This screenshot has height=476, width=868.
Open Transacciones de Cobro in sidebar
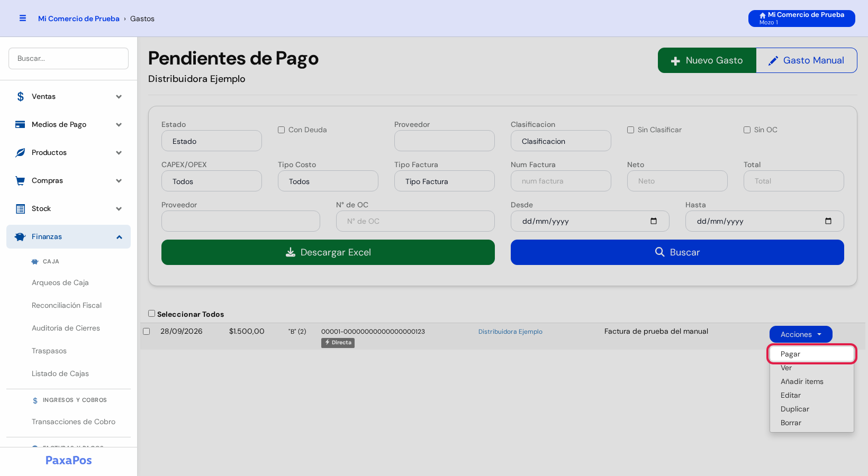tap(74, 422)
